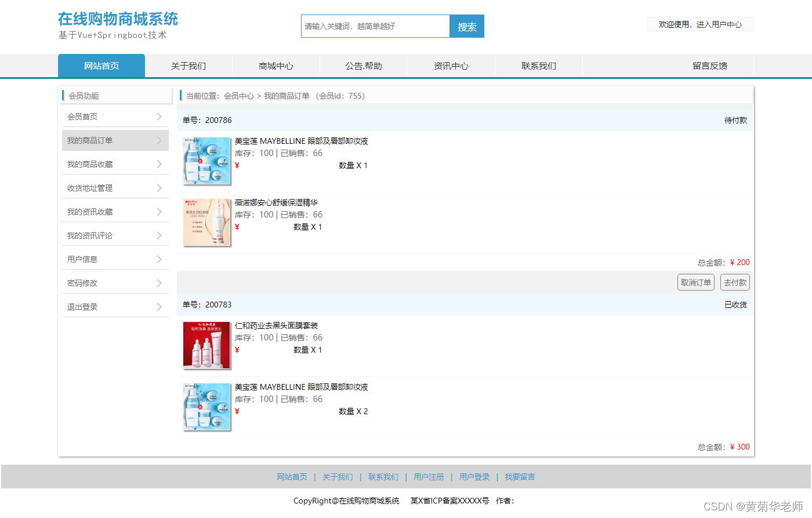Click the 搜索 search button
The image size is (812, 518).
click(467, 26)
